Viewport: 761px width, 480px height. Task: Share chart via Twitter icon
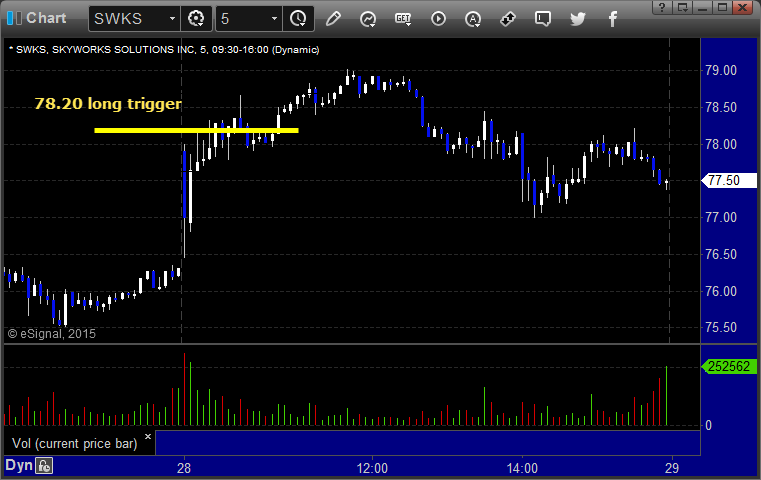(x=578, y=19)
